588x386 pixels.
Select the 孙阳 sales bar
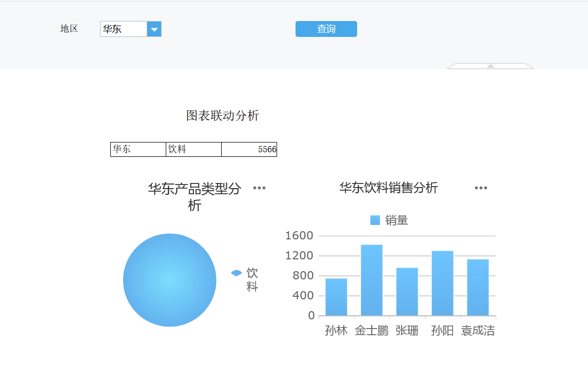[442, 283]
